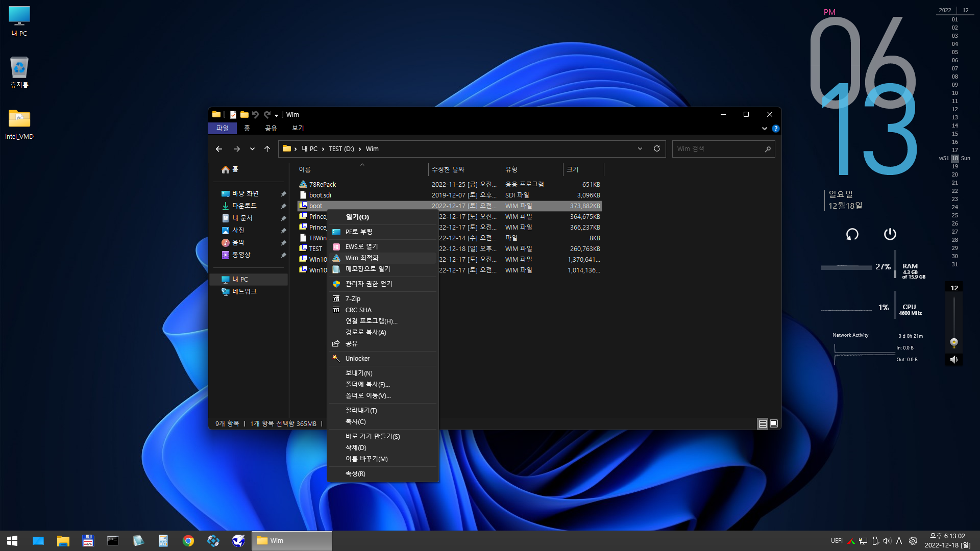Choose 열기(O) in context menu
980x551 pixels.
click(383, 217)
